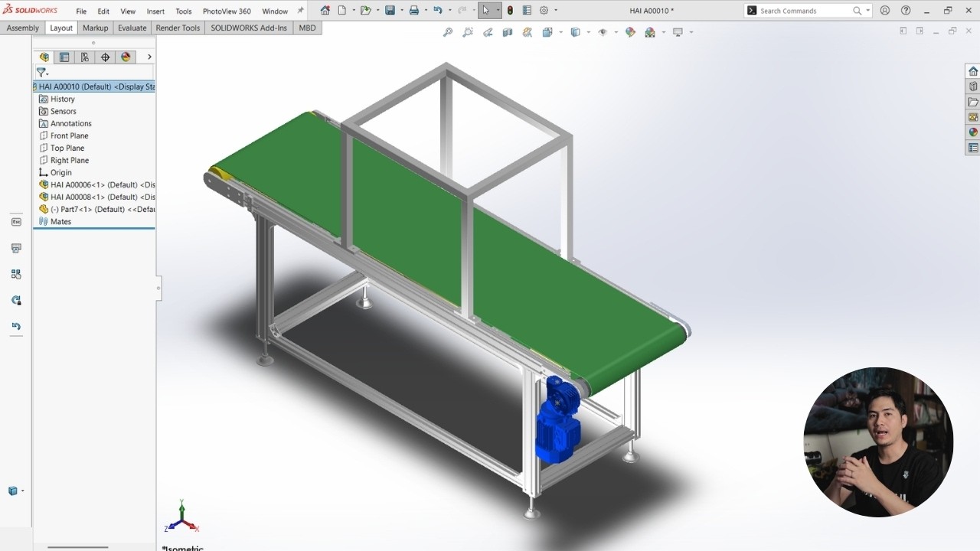Screen dimensions: 980x551
Task: Expand the Undo history dropdown arrow
Action: pyautogui.click(x=449, y=11)
